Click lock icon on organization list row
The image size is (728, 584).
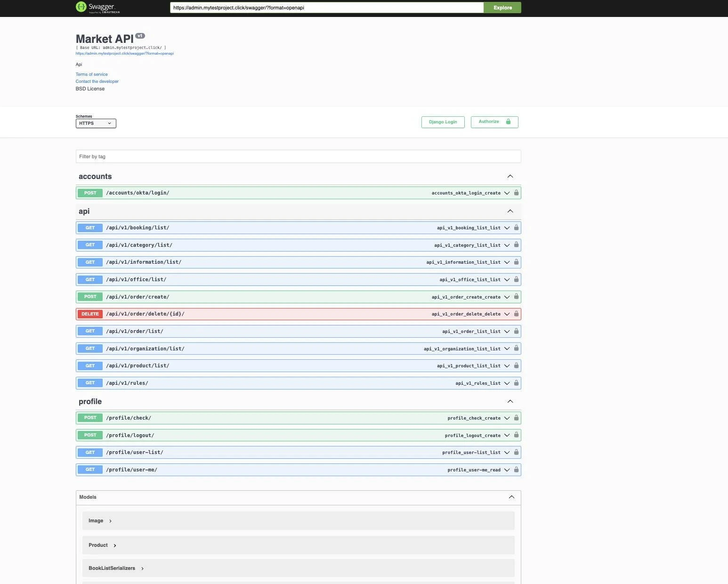[x=516, y=349]
